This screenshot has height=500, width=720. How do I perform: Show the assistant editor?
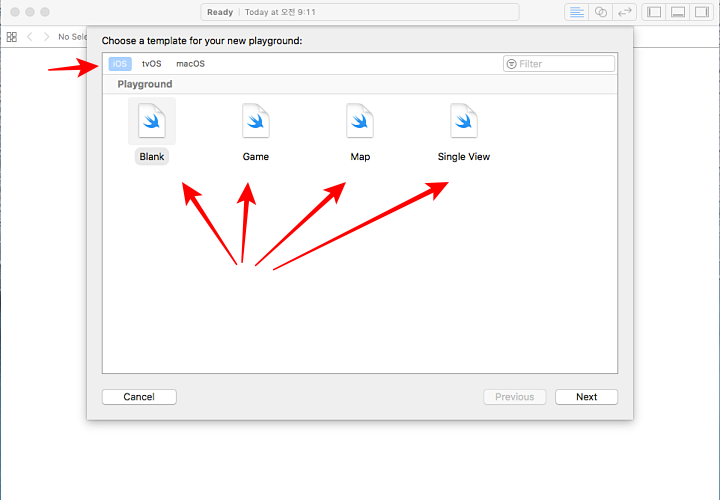pos(601,12)
